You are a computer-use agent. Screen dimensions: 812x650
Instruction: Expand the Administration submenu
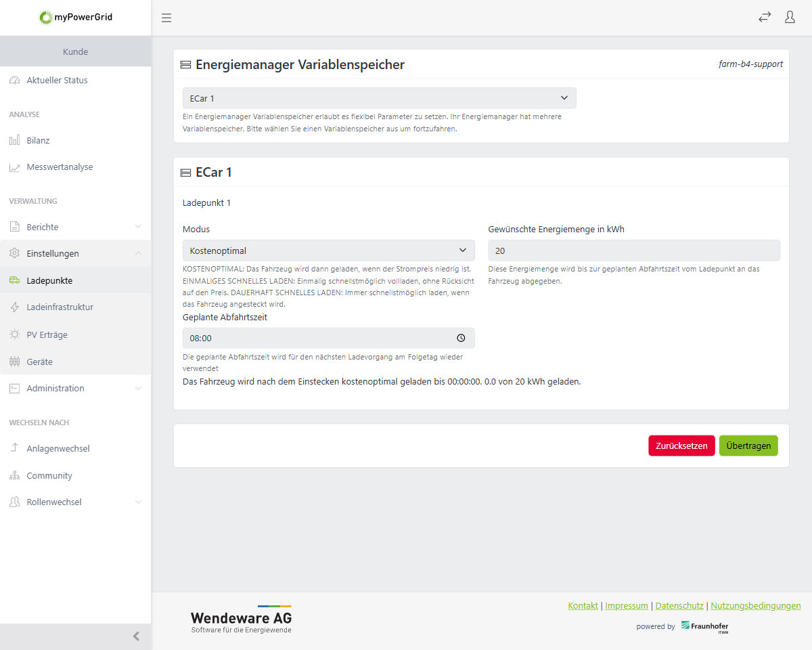(75, 388)
